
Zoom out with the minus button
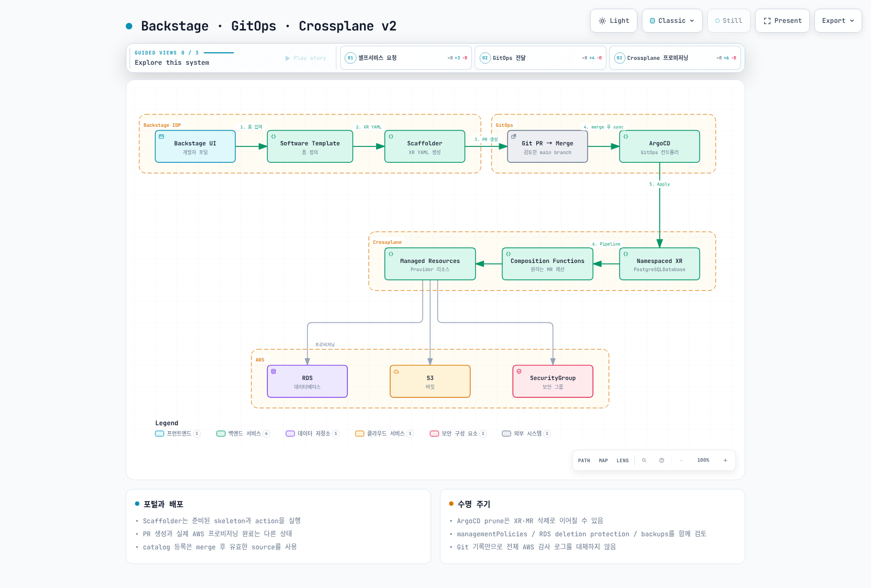coord(681,461)
